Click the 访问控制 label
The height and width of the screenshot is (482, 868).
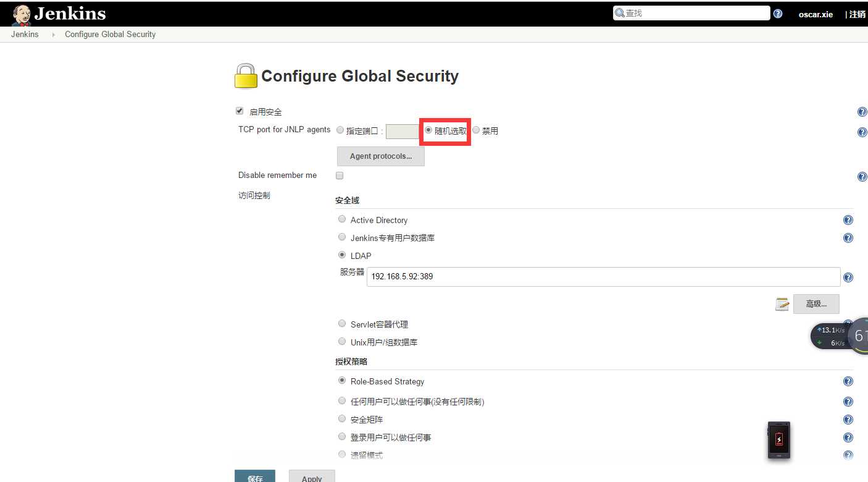click(254, 196)
